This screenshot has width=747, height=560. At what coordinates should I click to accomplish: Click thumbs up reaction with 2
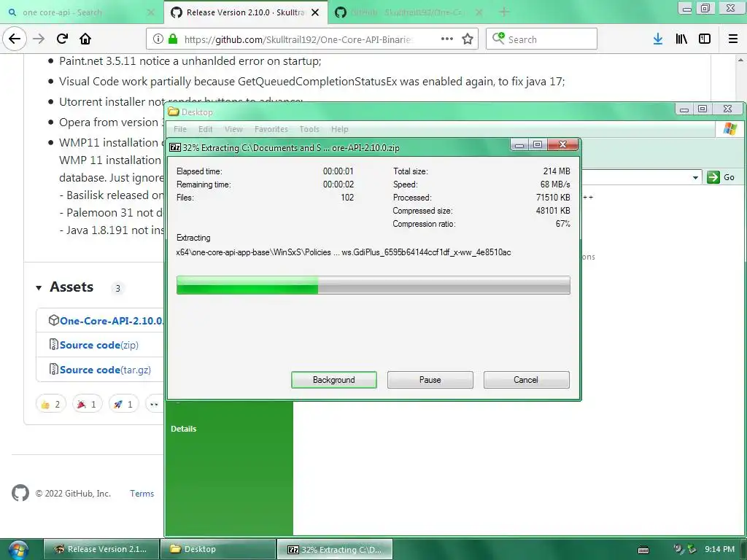[x=51, y=404]
